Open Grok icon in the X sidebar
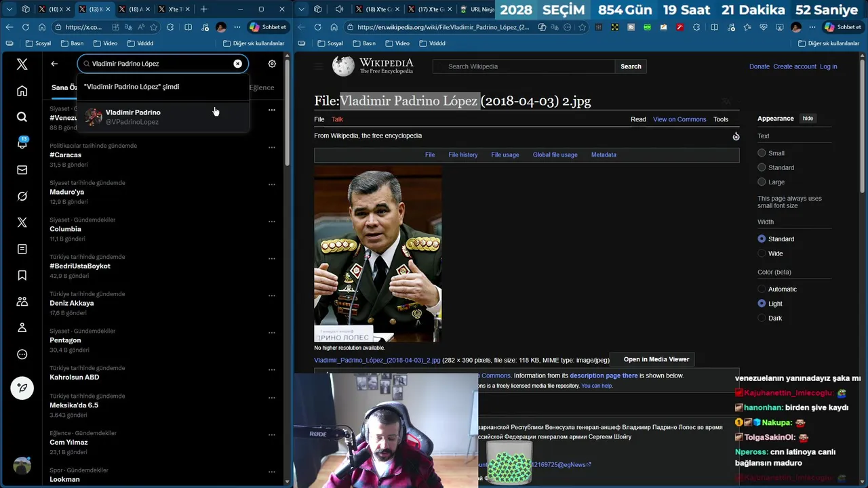868x488 pixels. (x=22, y=197)
